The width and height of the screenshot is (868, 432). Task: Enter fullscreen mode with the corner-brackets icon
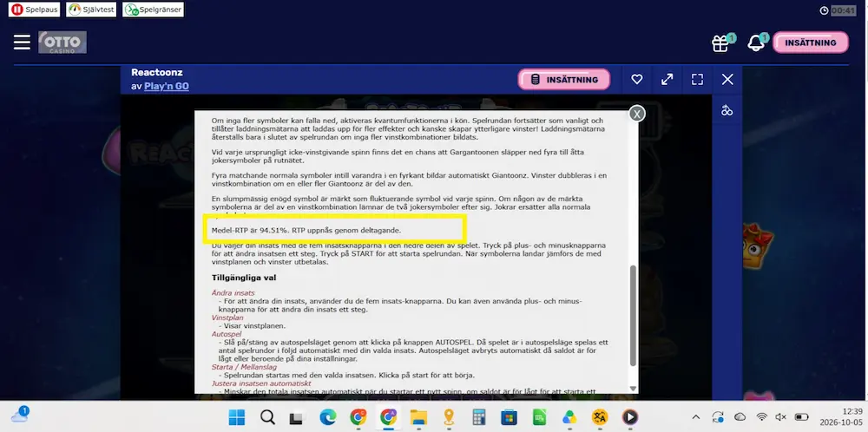click(698, 80)
